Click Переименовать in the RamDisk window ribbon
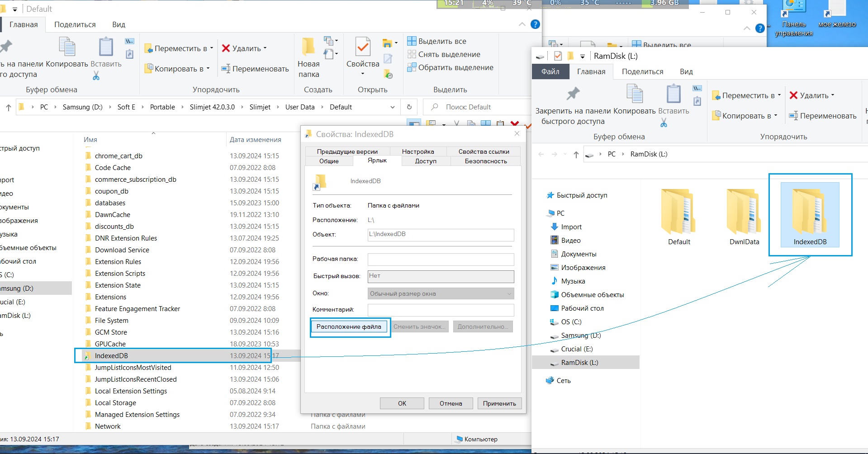 [x=823, y=116]
